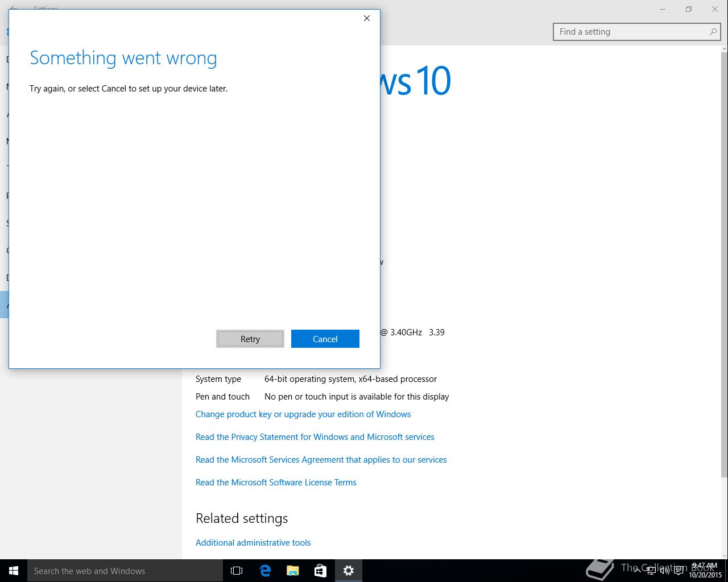
Task: Open the Windows Start menu
Action: (14, 571)
